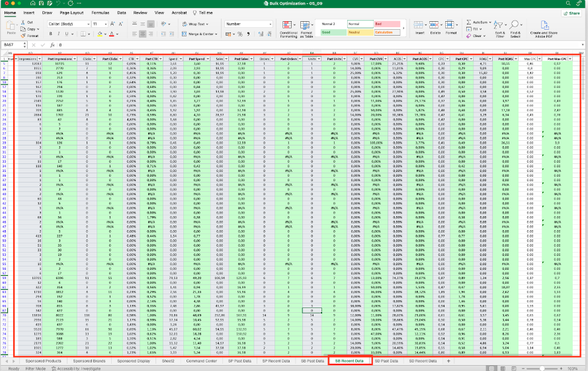
Task: Decrease indent of cell contents
Action: pyautogui.click(x=163, y=34)
